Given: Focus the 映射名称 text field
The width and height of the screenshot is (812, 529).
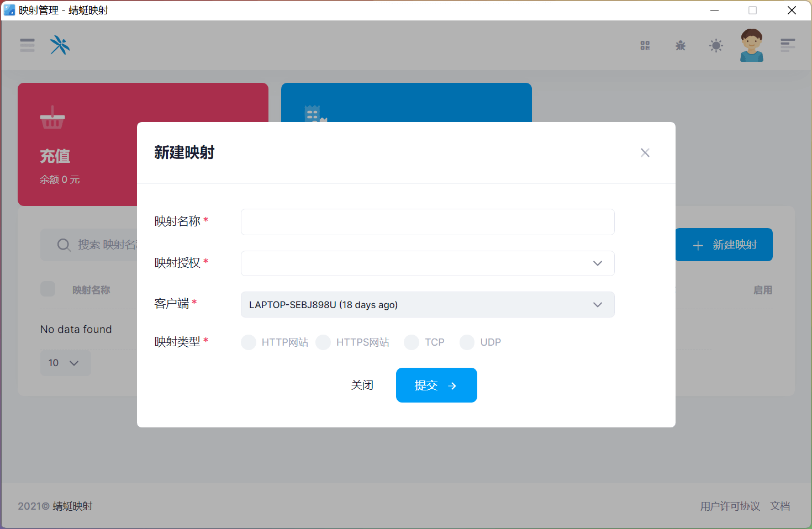Looking at the screenshot, I should coord(428,222).
